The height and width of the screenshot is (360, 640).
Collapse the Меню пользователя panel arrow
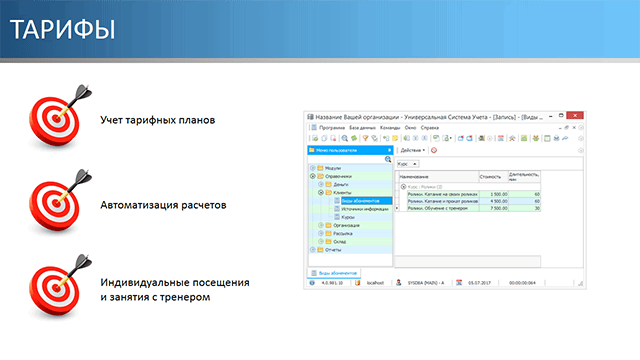point(389,150)
